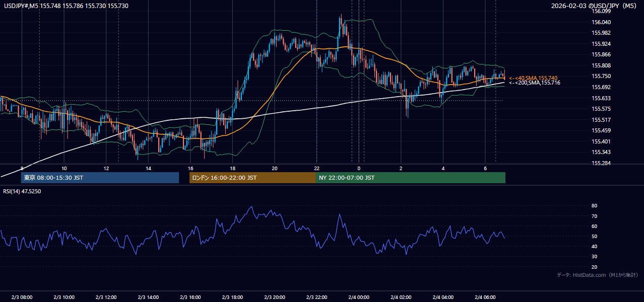This screenshot has height=302, width=644.
Task: Click RSI scale value 80
Action: point(595,206)
